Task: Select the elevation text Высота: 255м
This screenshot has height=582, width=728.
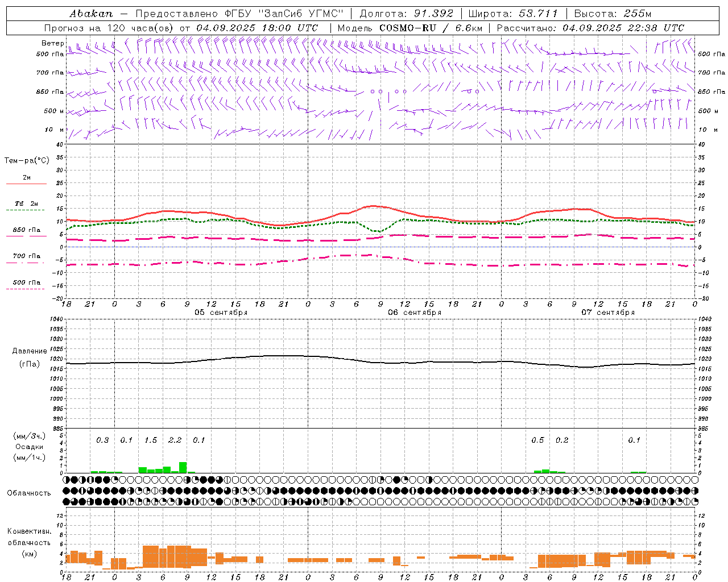Action: click(612, 14)
